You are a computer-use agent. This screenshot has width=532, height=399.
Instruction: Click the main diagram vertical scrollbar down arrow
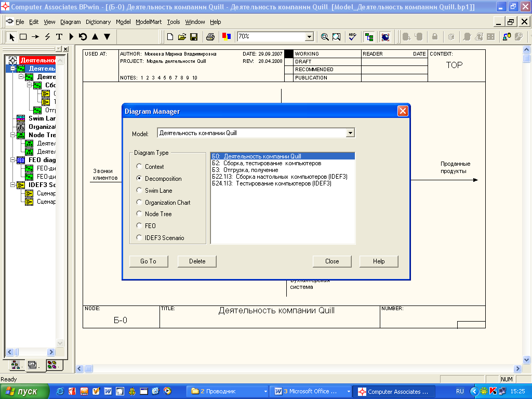526,360
